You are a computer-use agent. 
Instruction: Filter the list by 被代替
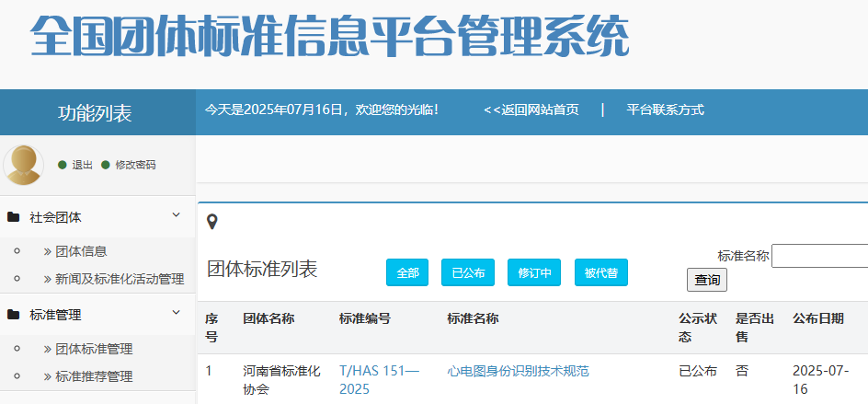click(x=601, y=272)
